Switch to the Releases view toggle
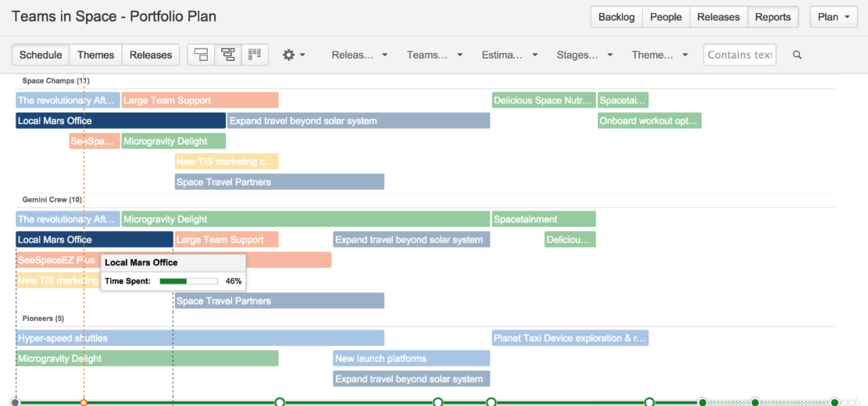 coord(151,55)
